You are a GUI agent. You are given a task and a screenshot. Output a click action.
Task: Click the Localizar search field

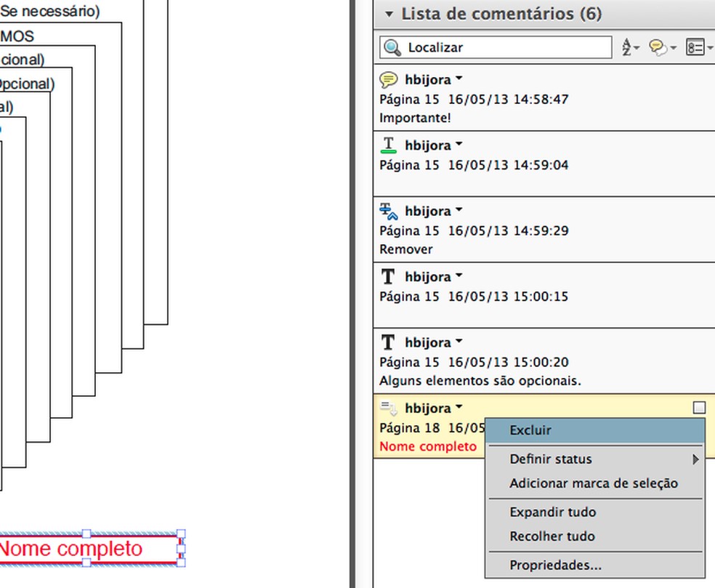496,47
